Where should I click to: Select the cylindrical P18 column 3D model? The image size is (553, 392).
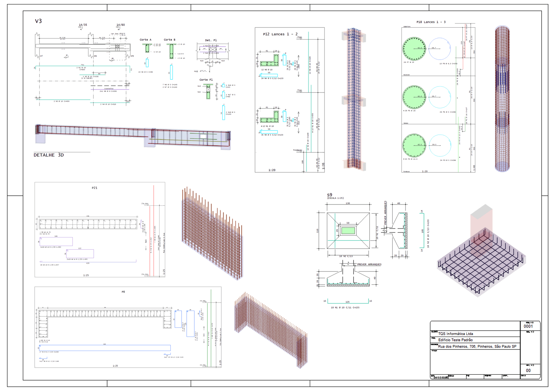(x=502, y=98)
